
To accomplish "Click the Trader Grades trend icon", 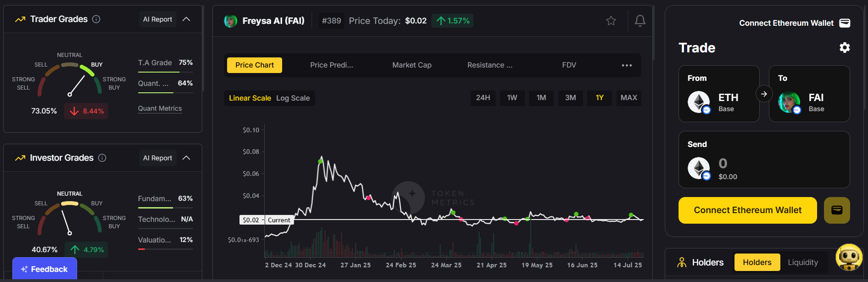I will [x=20, y=19].
